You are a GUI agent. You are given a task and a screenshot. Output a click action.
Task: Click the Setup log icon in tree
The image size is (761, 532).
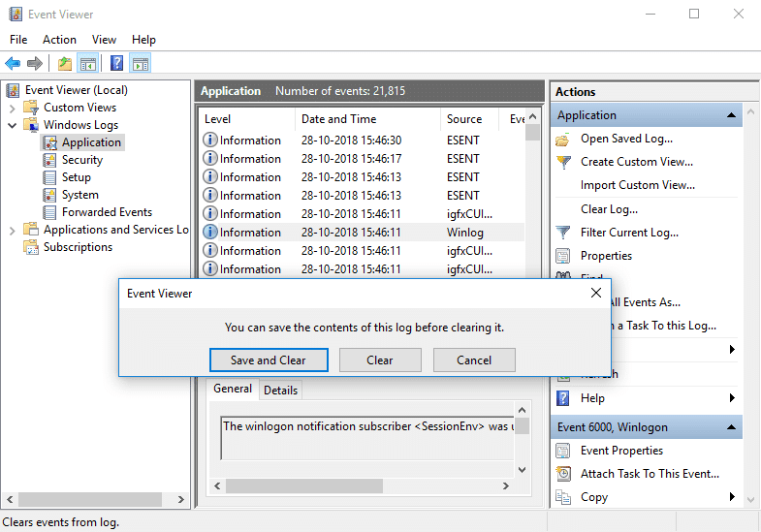(x=49, y=177)
